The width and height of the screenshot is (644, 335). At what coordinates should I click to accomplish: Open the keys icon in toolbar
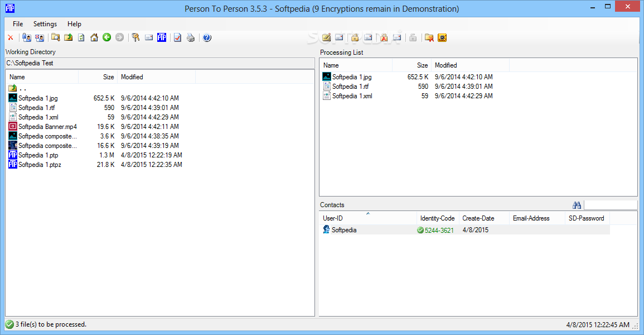pos(135,38)
